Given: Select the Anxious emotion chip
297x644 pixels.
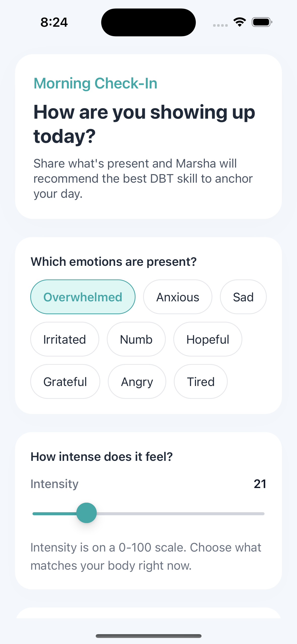Looking at the screenshot, I should (178, 297).
